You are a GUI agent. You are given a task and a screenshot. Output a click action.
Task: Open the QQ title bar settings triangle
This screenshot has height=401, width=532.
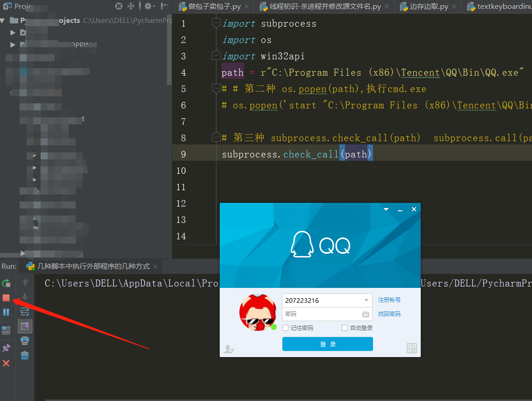tap(386, 209)
